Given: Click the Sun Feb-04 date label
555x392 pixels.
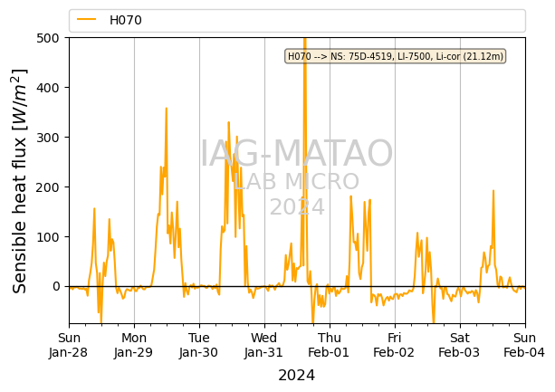Looking at the screenshot, I should (x=524, y=345).
